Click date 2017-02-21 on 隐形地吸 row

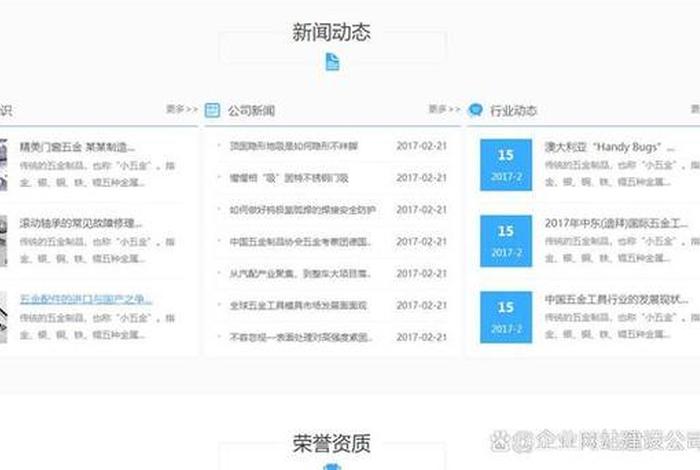[421, 146]
